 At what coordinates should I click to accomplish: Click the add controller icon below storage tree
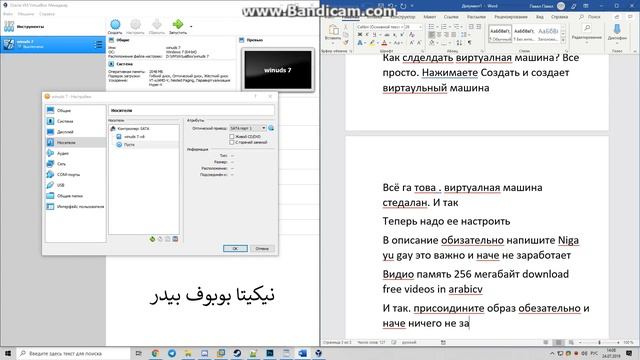pos(152,239)
